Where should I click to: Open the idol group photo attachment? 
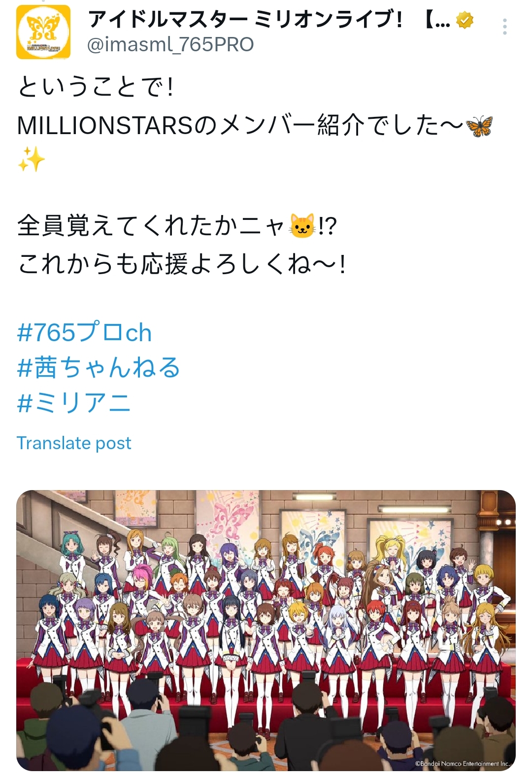[266, 630]
